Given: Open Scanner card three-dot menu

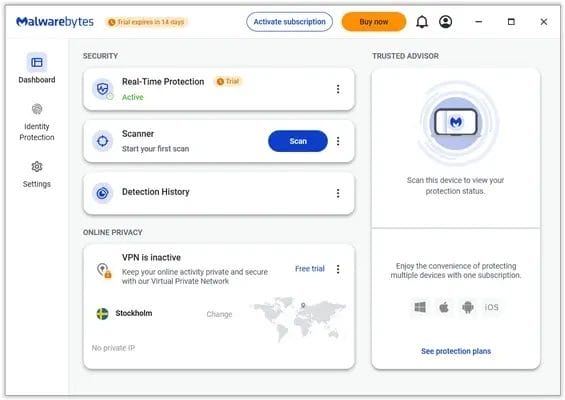Looking at the screenshot, I should point(338,141).
